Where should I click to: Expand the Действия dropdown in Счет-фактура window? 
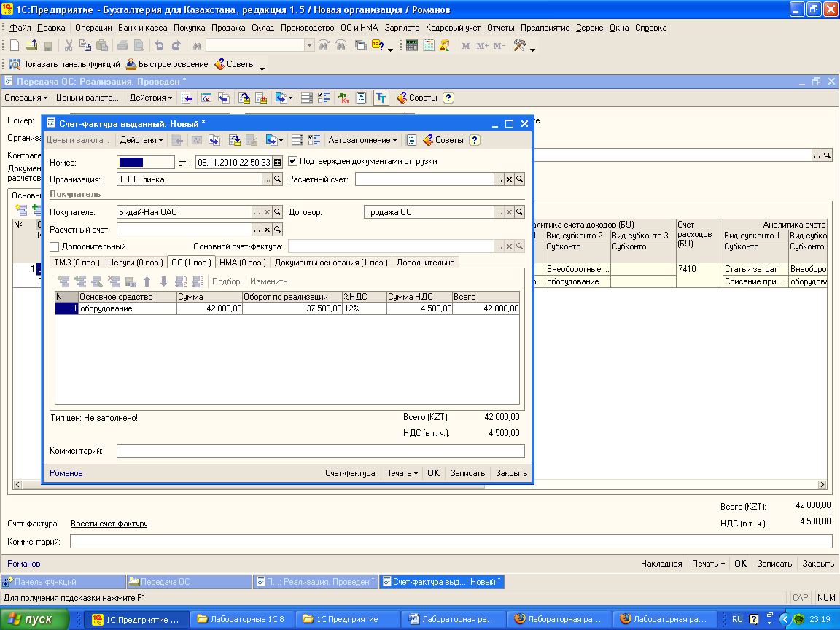[x=141, y=140]
